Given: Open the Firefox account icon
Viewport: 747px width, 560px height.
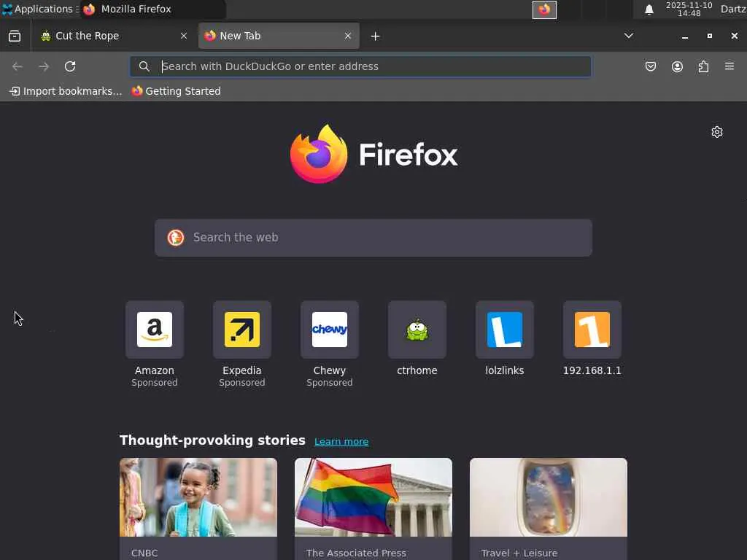Looking at the screenshot, I should [x=677, y=66].
